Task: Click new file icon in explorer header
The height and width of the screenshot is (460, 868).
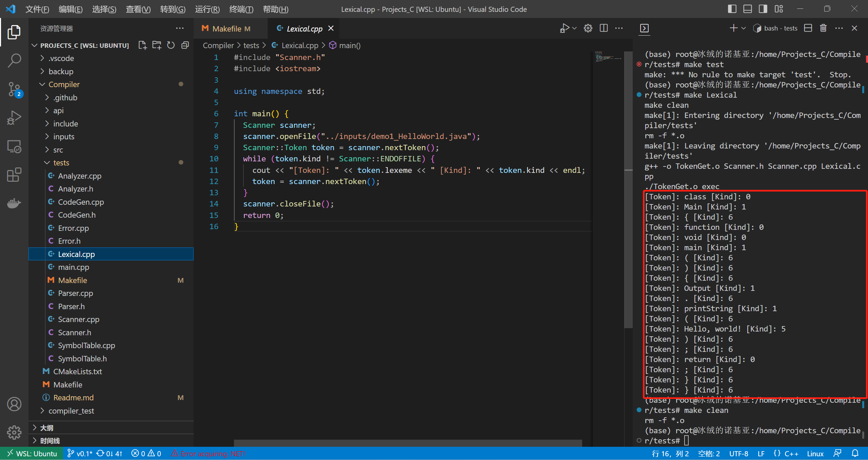Action: coord(142,45)
